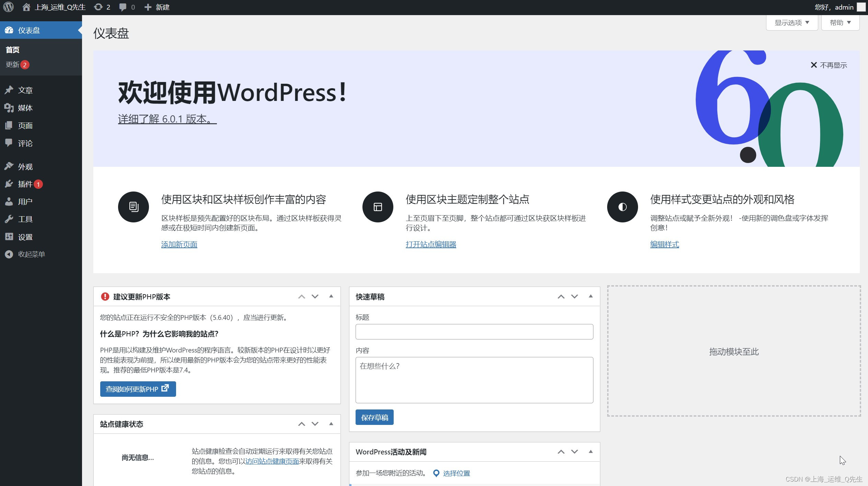
Task: Click 选择位置 location link
Action: point(456,473)
